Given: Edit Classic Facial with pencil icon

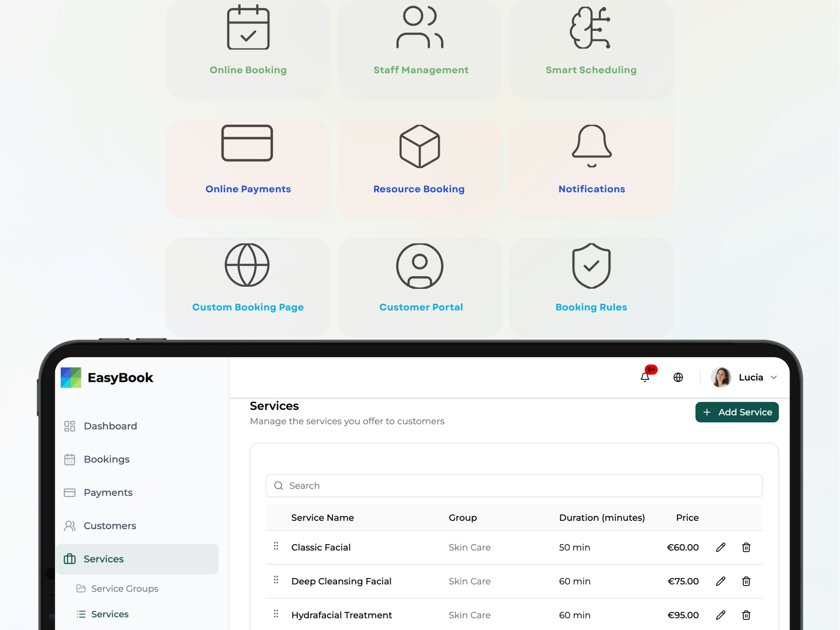Looking at the screenshot, I should 720,547.
